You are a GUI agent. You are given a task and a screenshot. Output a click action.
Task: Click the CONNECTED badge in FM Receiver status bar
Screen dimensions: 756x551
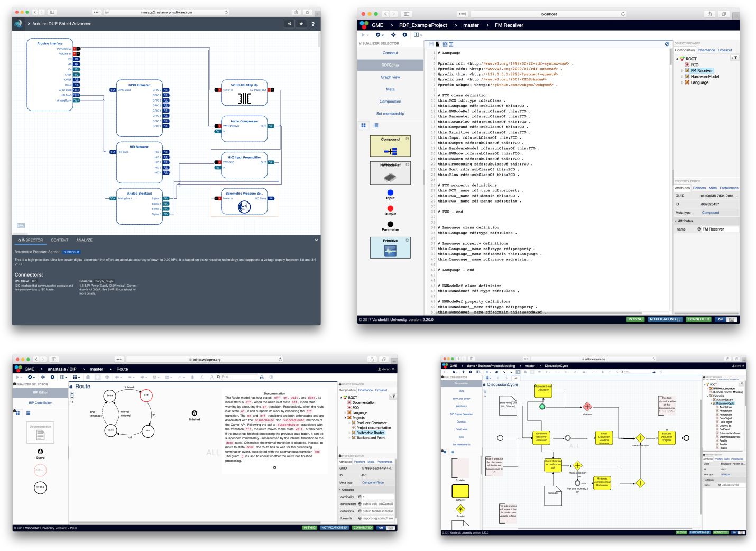(698, 319)
